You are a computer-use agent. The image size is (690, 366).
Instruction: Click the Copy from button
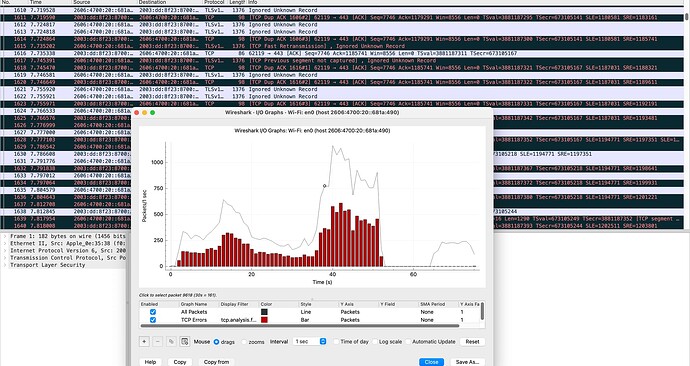pos(216,362)
